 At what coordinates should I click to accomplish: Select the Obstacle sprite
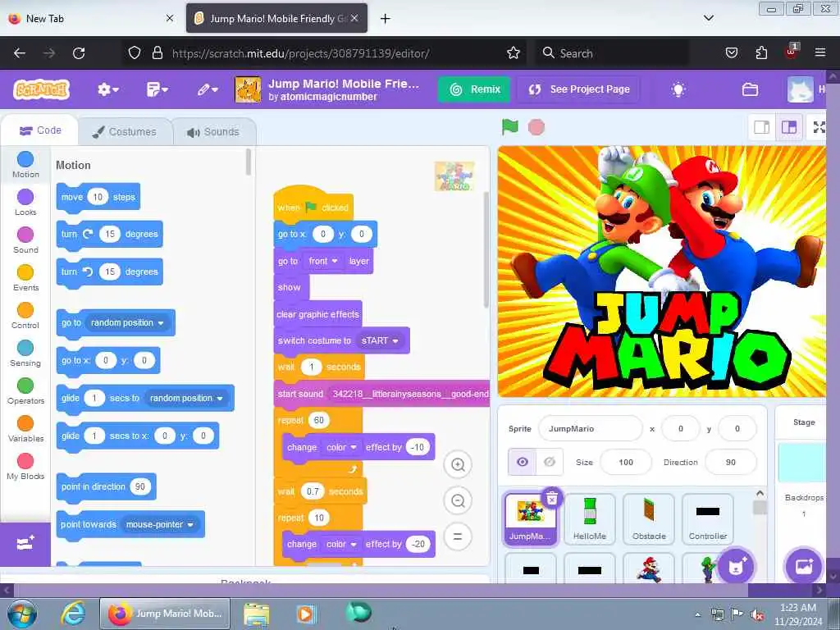coord(649,519)
